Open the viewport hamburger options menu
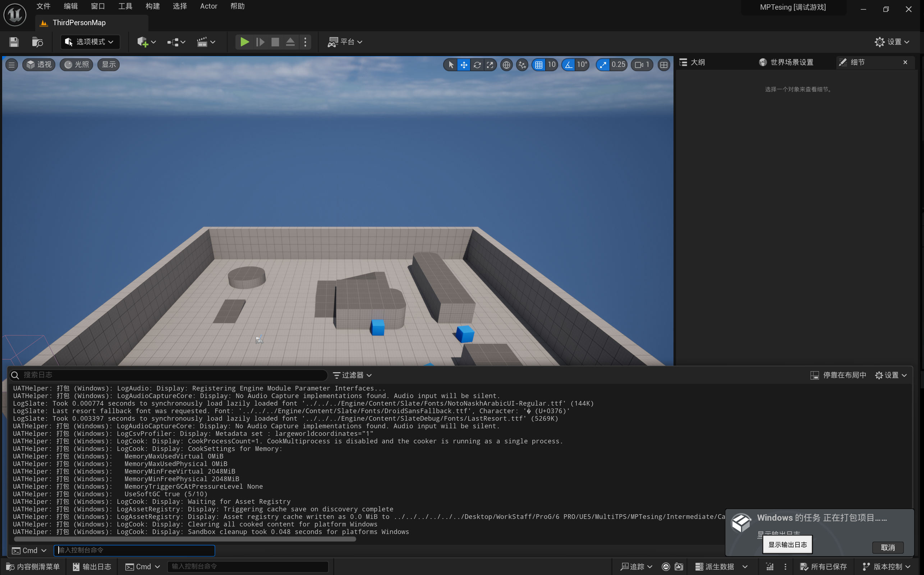 pyautogui.click(x=12, y=65)
